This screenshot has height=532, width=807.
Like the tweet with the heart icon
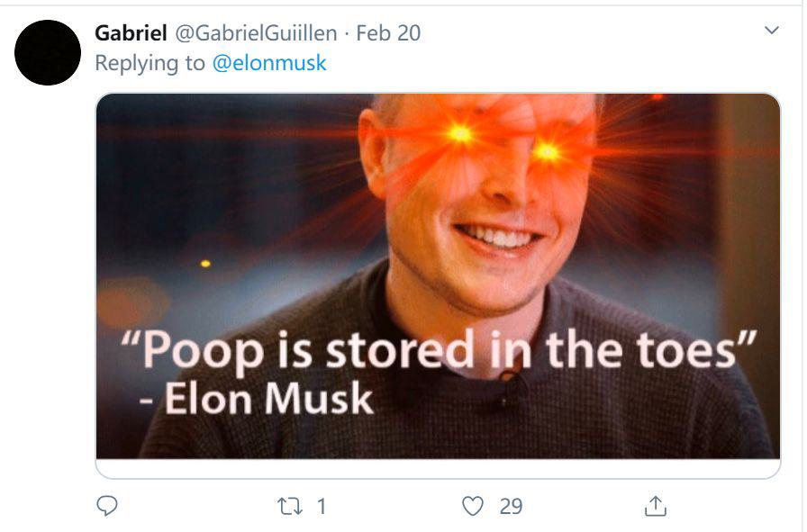click(x=473, y=507)
